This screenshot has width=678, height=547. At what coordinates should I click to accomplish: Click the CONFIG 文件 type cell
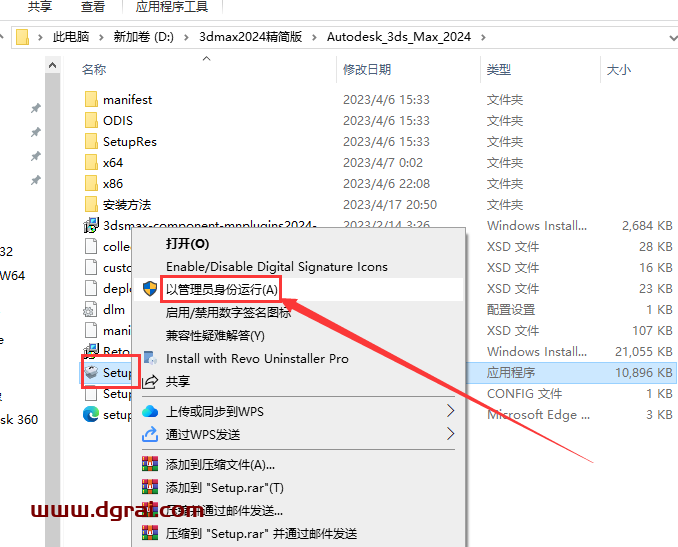[524, 393]
